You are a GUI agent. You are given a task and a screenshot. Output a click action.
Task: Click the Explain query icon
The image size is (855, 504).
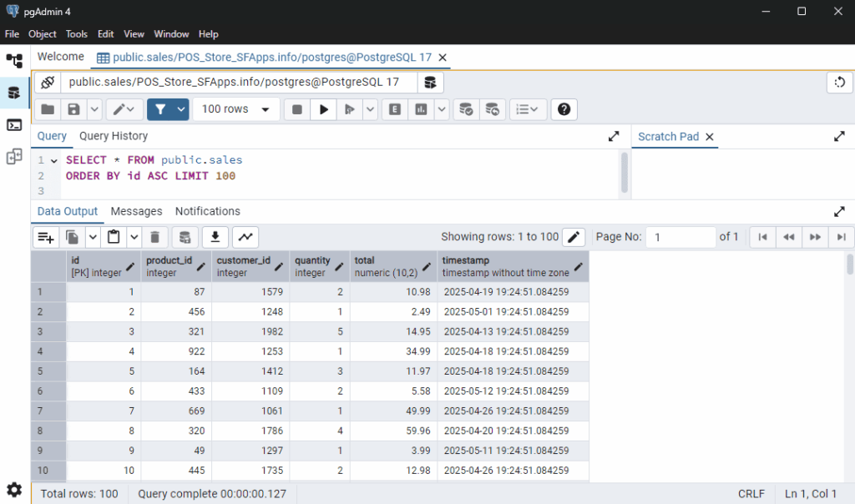click(x=395, y=109)
